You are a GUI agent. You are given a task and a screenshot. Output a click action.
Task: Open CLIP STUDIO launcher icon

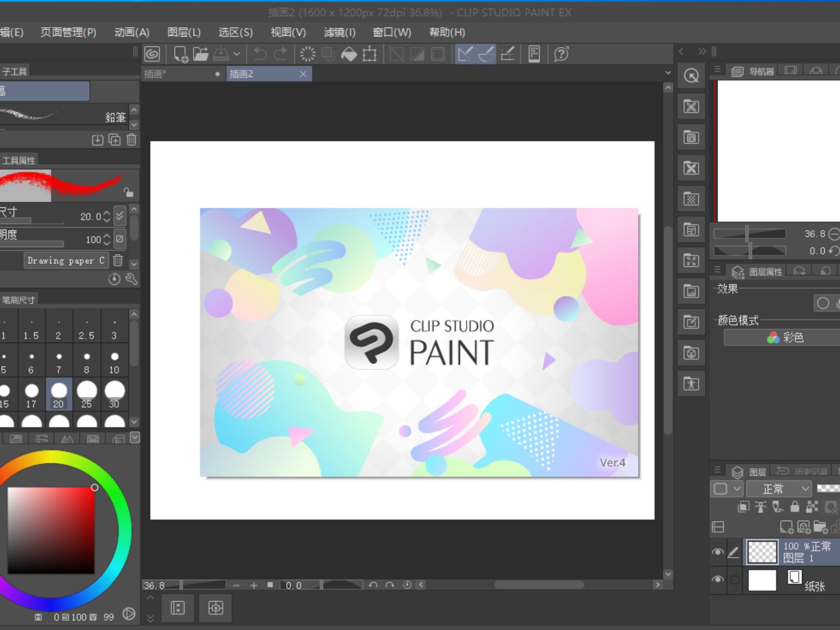pos(152,54)
